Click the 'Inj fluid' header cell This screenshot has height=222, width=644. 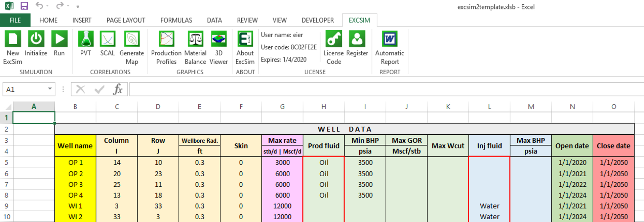tap(489, 146)
